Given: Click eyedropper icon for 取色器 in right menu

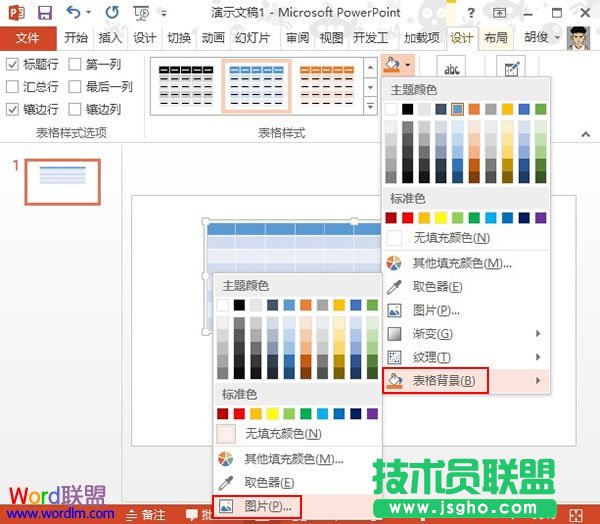Looking at the screenshot, I should click(x=394, y=287).
